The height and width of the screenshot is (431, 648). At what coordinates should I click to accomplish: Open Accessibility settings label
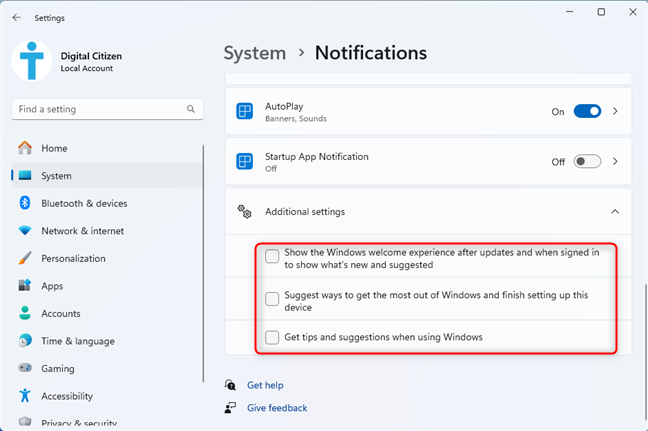coord(67,396)
